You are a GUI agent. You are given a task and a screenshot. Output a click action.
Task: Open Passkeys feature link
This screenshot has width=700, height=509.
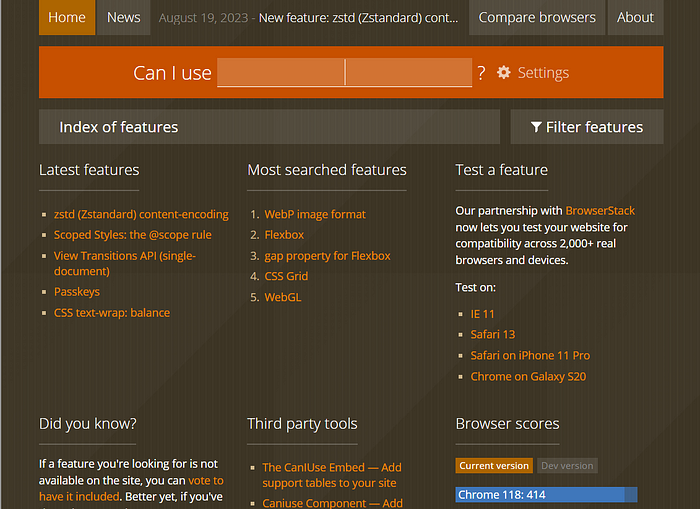pyautogui.click(x=77, y=292)
